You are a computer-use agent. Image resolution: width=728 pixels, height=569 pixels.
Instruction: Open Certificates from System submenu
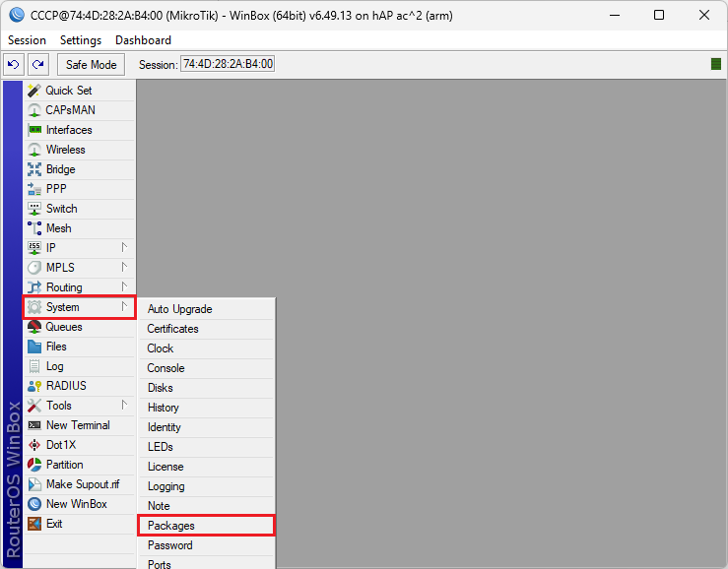coord(206,329)
